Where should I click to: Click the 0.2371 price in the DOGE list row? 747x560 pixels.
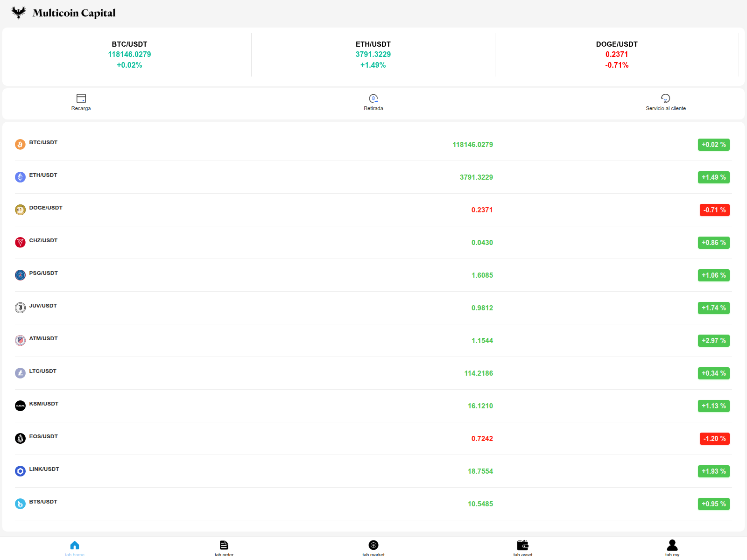pyautogui.click(x=482, y=210)
